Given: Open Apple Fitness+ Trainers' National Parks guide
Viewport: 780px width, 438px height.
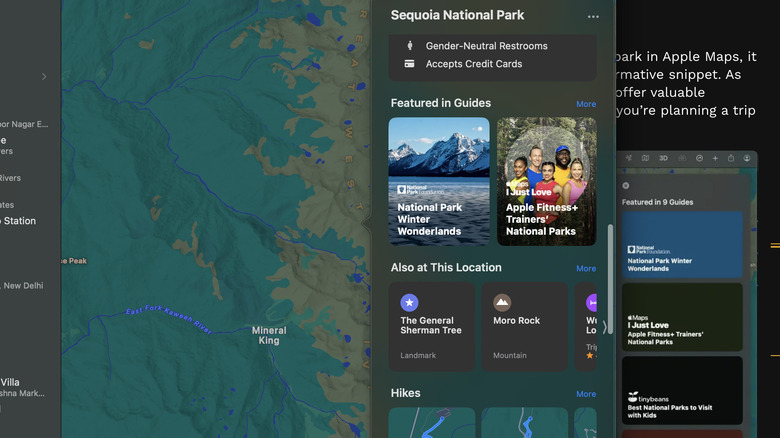Looking at the screenshot, I should click(546, 181).
